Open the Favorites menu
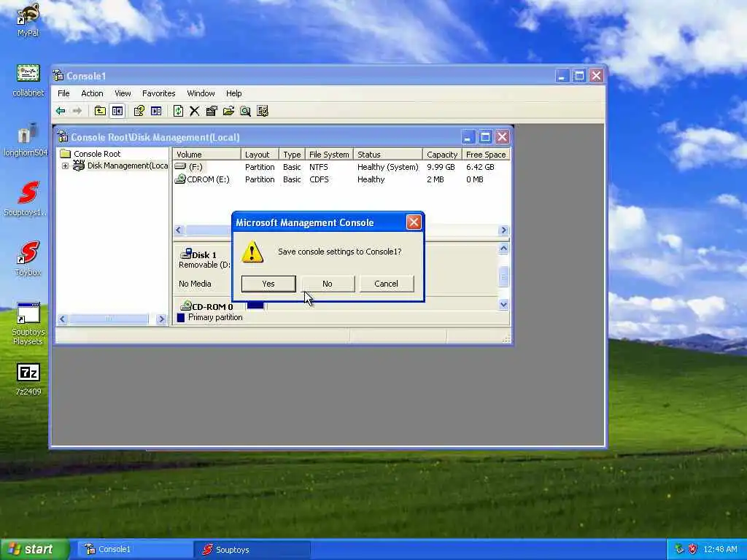The height and width of the screenshot is (560, 747). point(158,93)
